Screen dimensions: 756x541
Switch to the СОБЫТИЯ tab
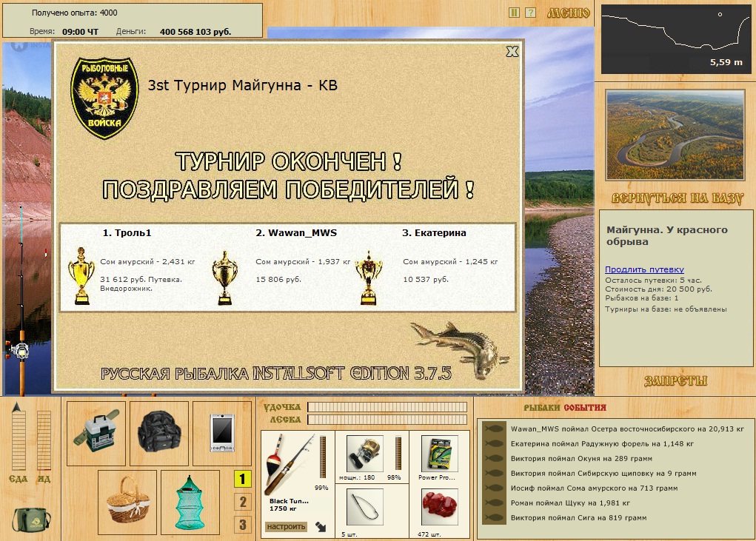coord(585,408)
